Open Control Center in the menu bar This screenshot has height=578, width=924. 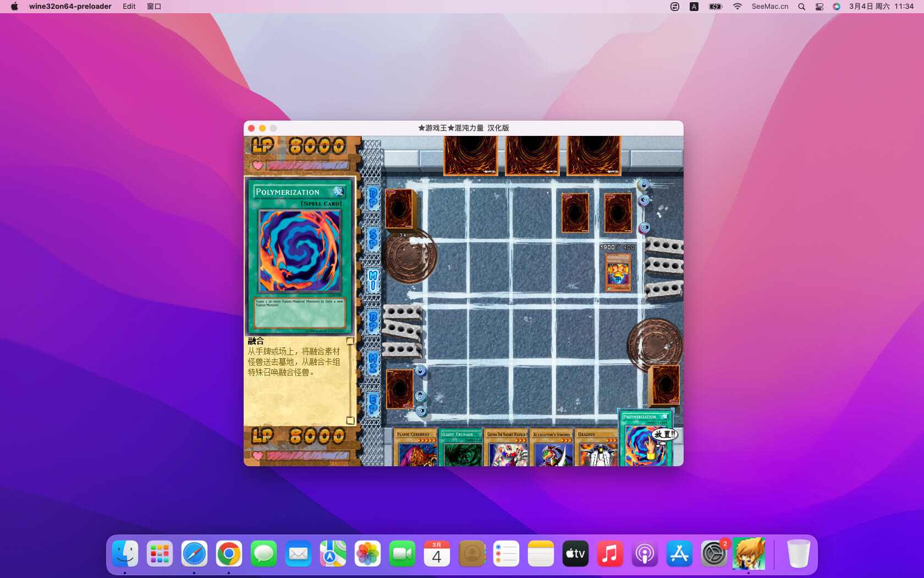pyautogui.click(x=819, y=7)
